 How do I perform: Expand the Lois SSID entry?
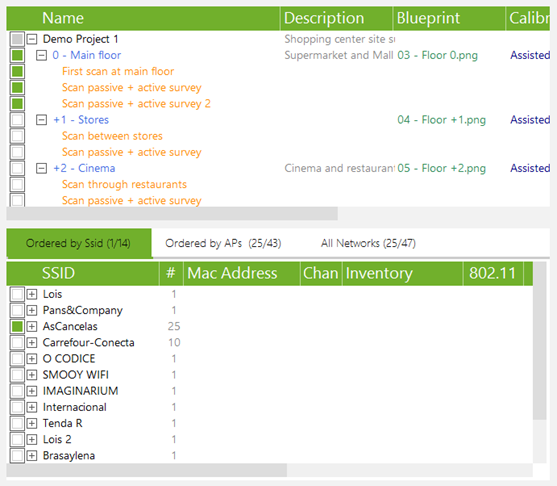pos(32,294)
